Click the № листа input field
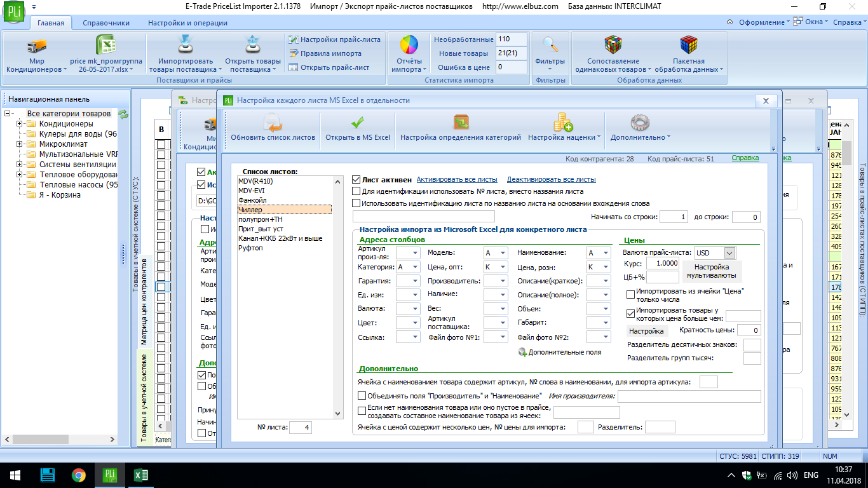This screenshot has width=868, height=488. pyautogui.click(x=301, y=428)
